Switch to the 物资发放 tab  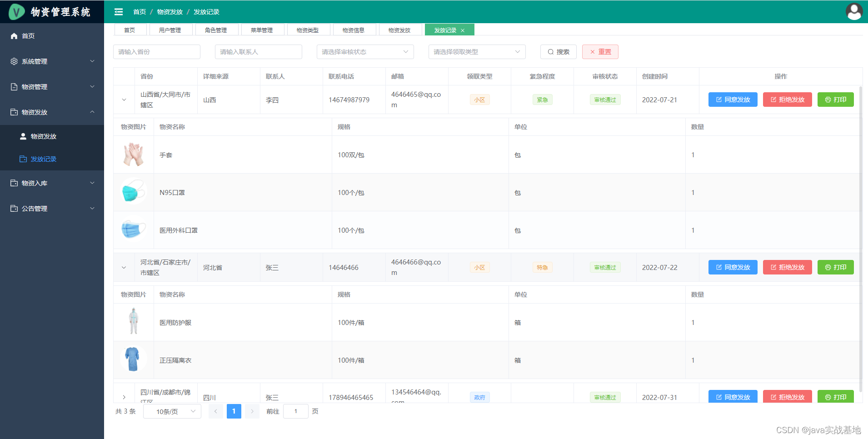click(x=400, y=30)
